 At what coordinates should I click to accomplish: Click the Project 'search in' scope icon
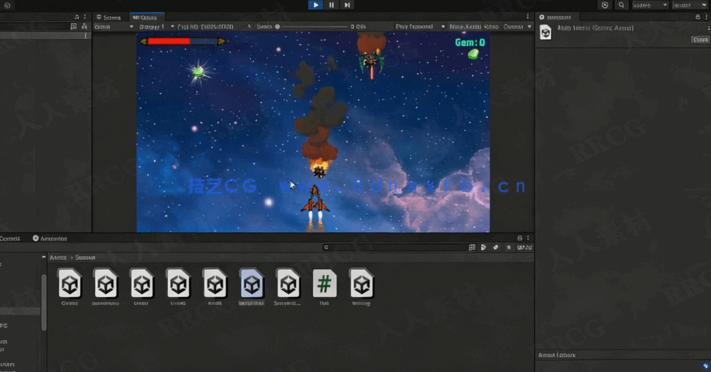(x=472, y=248)
